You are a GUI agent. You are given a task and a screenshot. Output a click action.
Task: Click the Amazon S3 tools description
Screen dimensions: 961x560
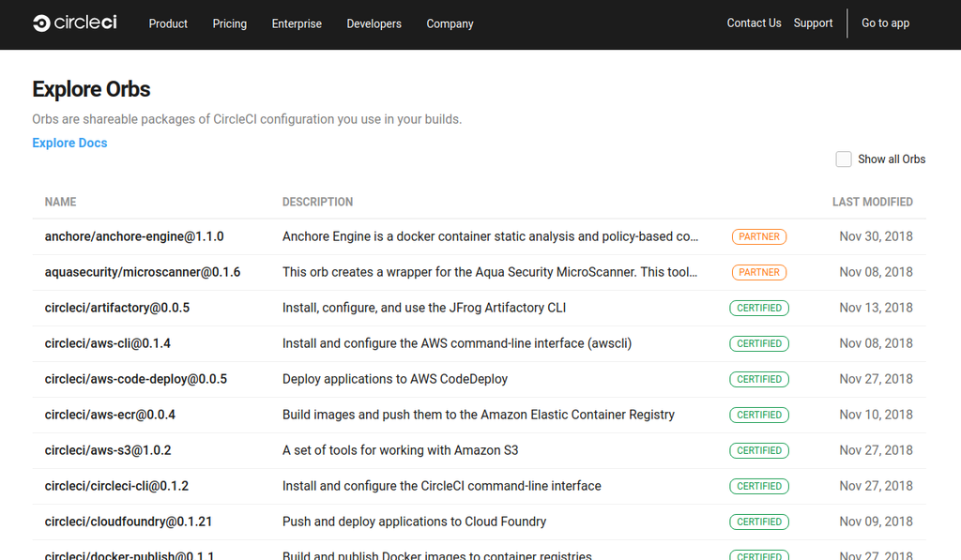tap(400, 450)
